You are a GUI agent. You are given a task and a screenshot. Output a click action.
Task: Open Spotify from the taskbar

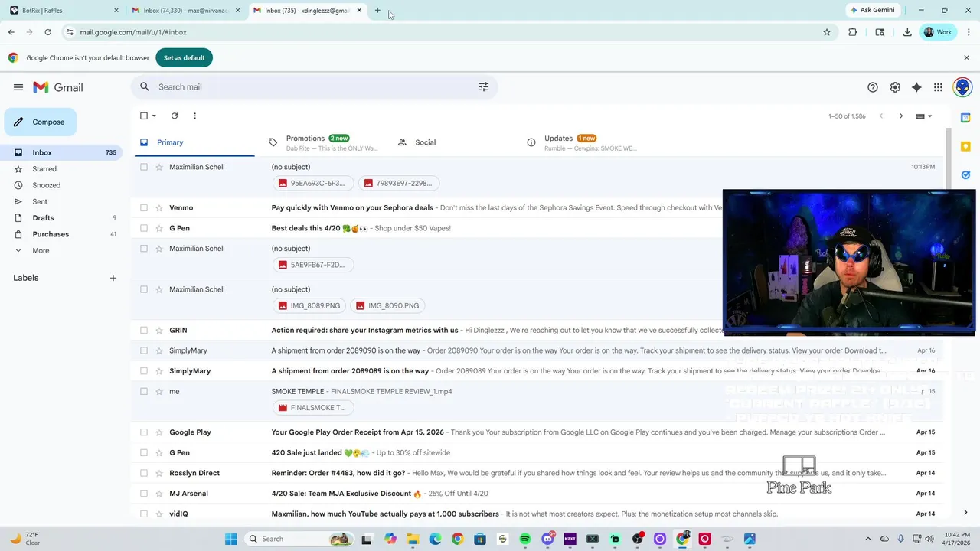525,539
